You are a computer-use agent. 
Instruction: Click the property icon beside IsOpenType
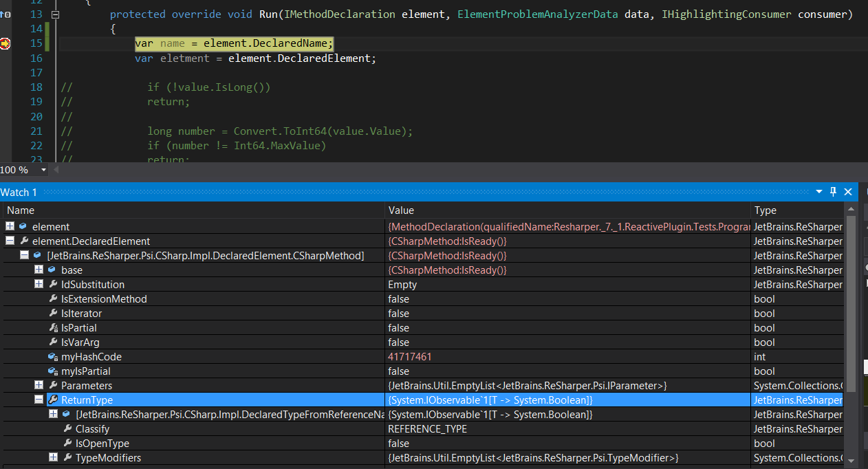click(x=67, y=443)
